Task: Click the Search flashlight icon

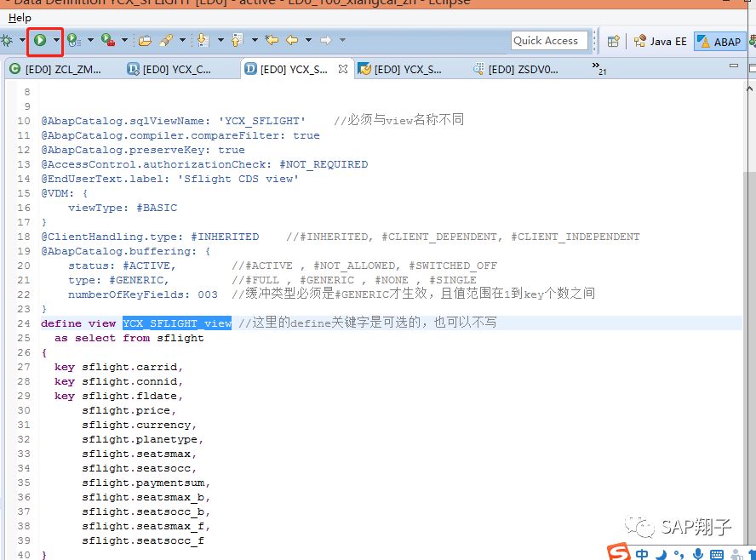Action: [166, 40]
